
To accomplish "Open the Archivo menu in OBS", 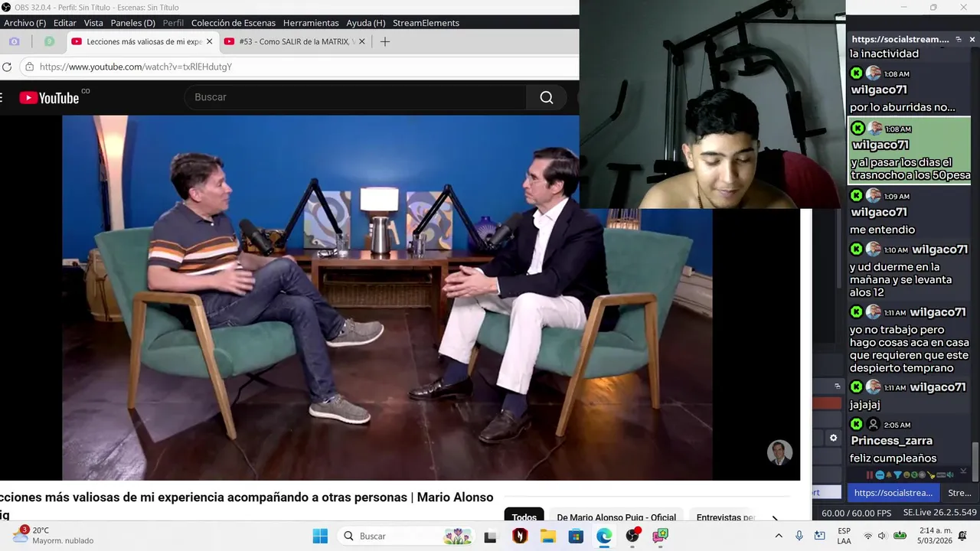I will coord(24,23).
